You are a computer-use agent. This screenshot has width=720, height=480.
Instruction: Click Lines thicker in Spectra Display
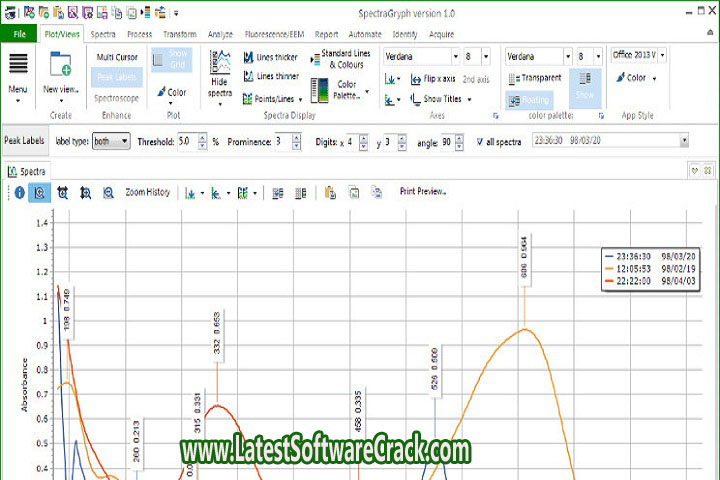[270, 58]
